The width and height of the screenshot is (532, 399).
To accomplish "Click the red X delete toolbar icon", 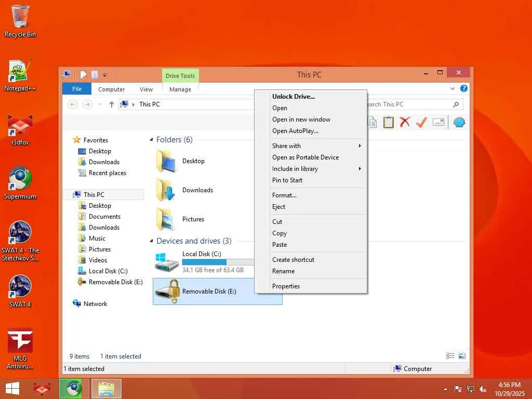I will [x=405, y=122].
